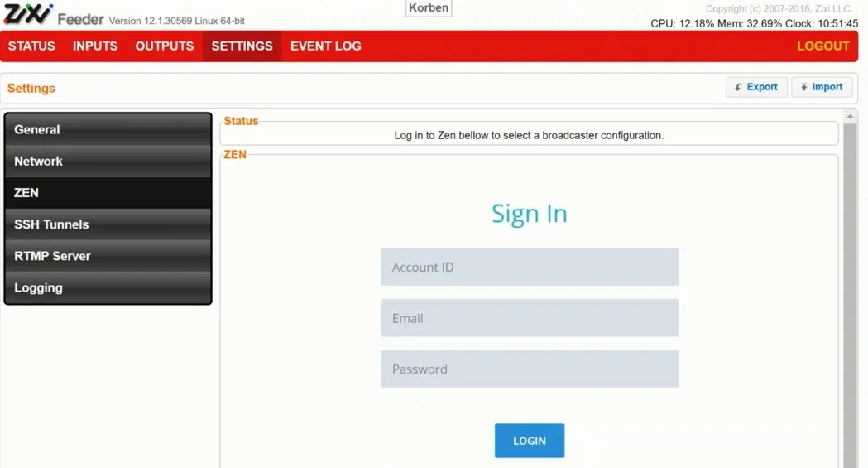Click the version 12.1.30569 text
868x468 pixels.
point(176,21)
